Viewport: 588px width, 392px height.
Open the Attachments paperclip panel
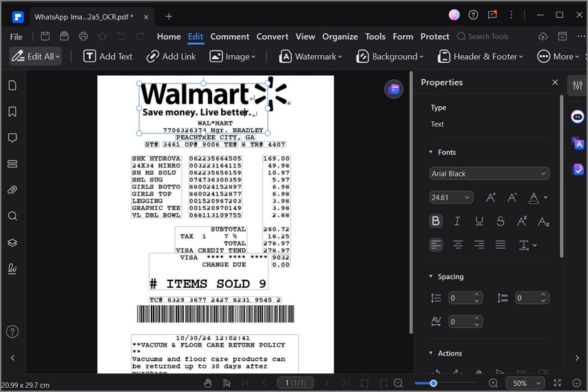point(12,190)
